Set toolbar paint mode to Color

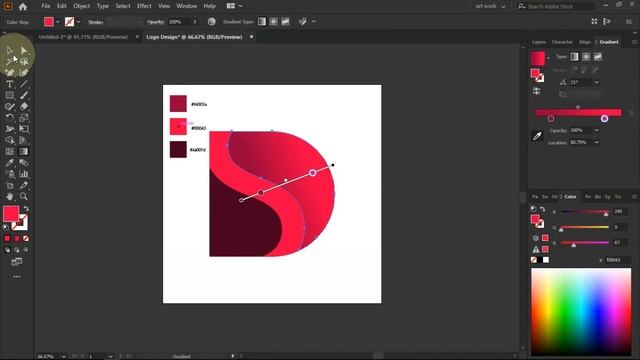click(7, 238)
